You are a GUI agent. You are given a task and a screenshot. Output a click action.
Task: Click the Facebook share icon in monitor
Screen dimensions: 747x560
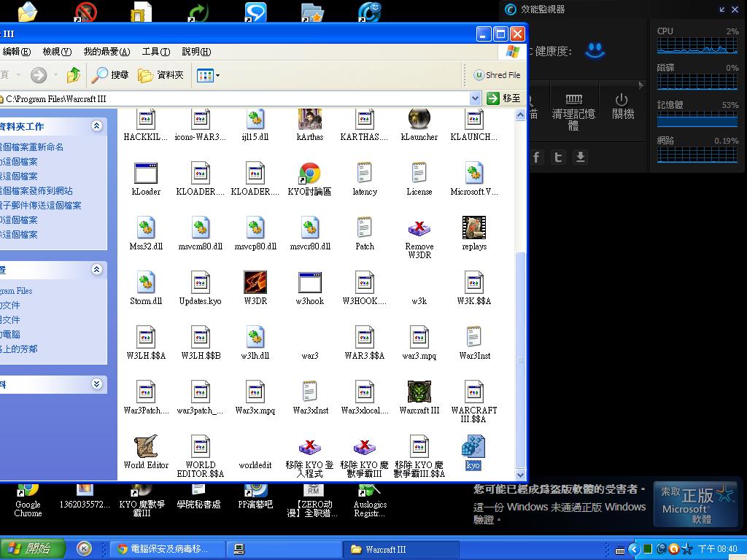[536, 157]
